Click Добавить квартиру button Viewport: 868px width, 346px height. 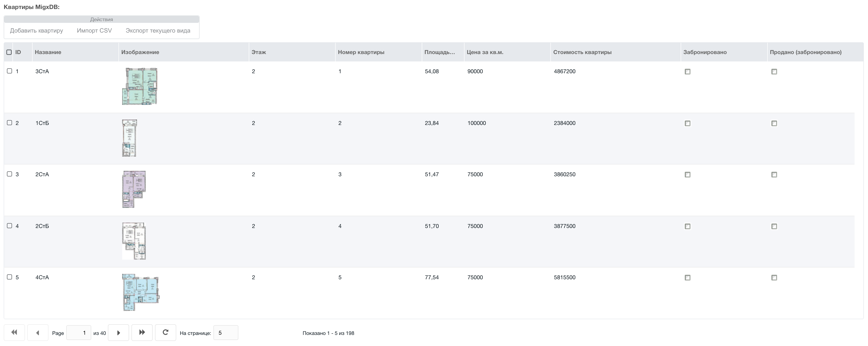36,31
